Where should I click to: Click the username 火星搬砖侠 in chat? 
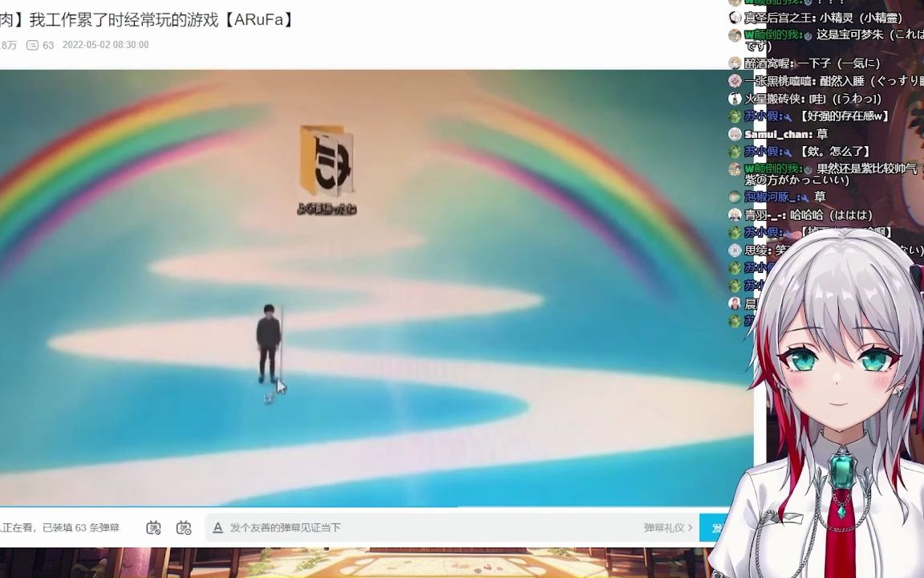(774, 99)
